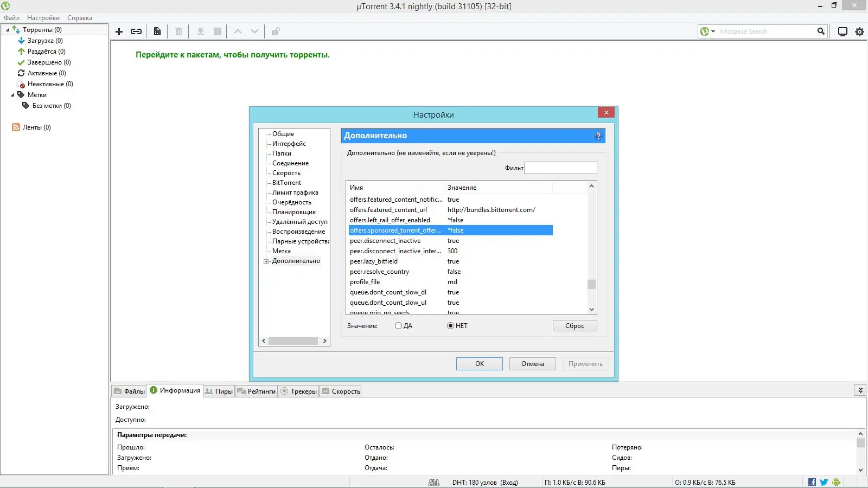Click the Add Torrent from URL link icon
The height and width of the screenshot is (488, 868).
[136, 31]
